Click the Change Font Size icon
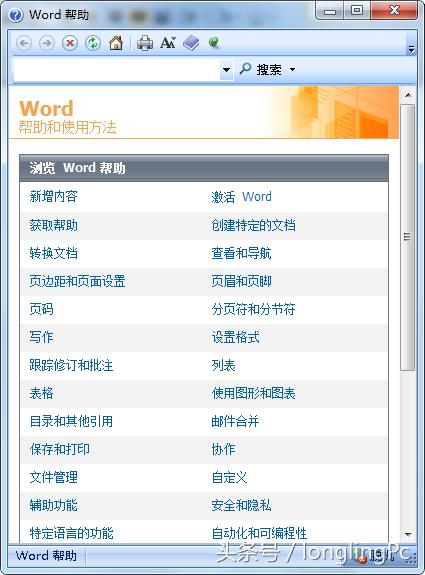The height and width of the screenshot is (575, 425). 168,43
